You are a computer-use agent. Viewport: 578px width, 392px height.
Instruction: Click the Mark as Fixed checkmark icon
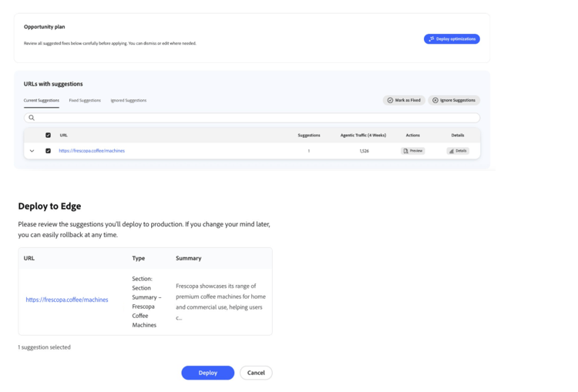(390, 100)
